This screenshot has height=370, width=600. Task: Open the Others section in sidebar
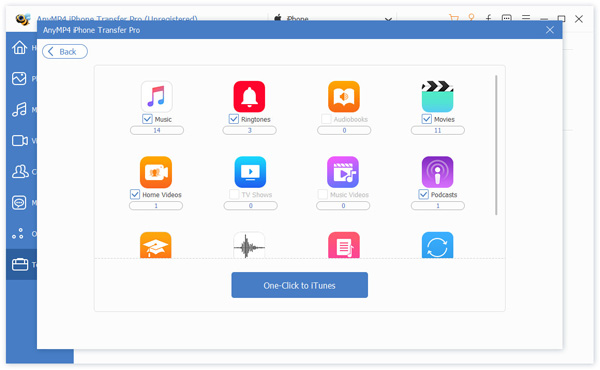tap(22, 233)
